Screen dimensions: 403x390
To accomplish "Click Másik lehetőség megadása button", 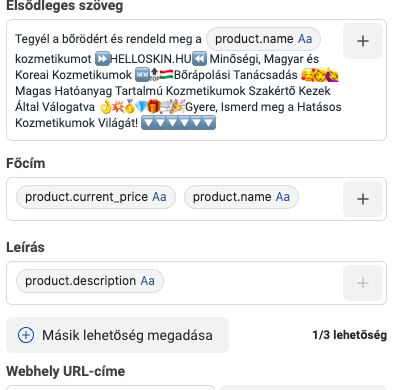I will (117, 335).
